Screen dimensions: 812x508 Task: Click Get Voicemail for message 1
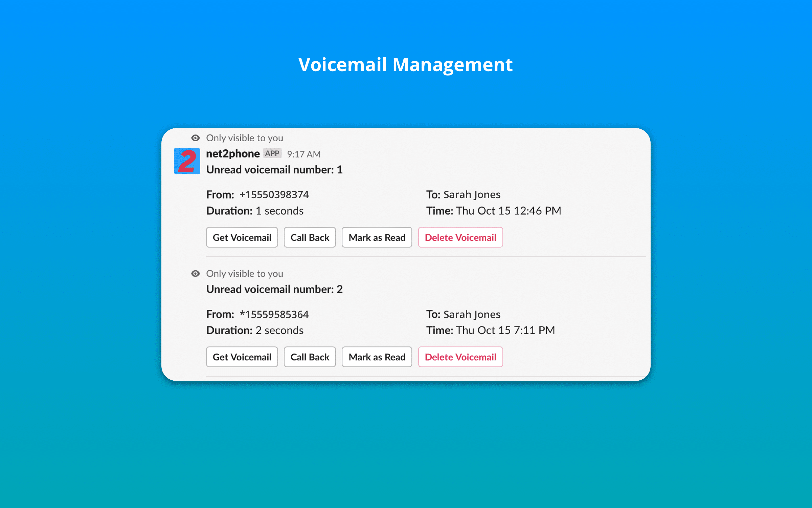point(242,237)
